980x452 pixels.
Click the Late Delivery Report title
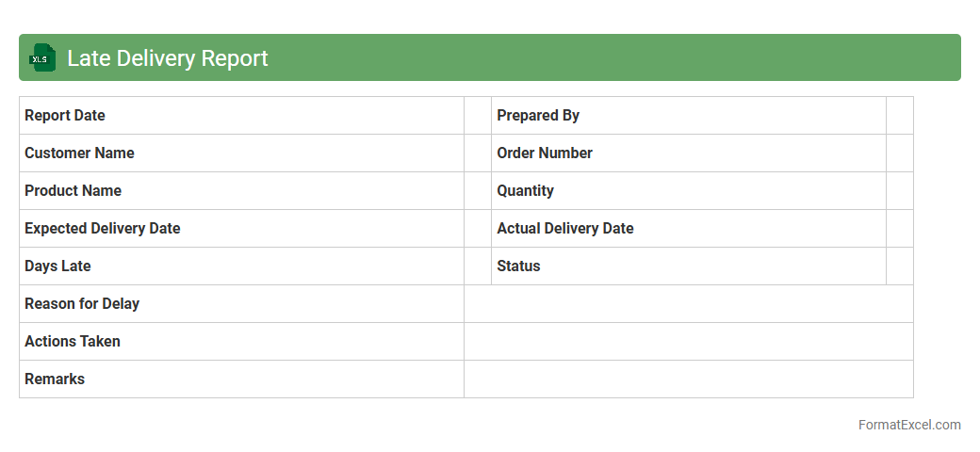tap(168, 58)
